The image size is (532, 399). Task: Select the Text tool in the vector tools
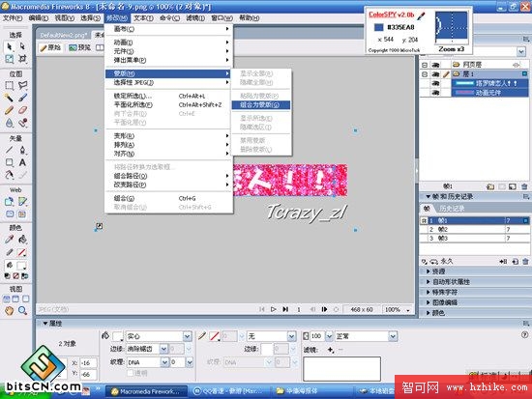click(22, 162)
